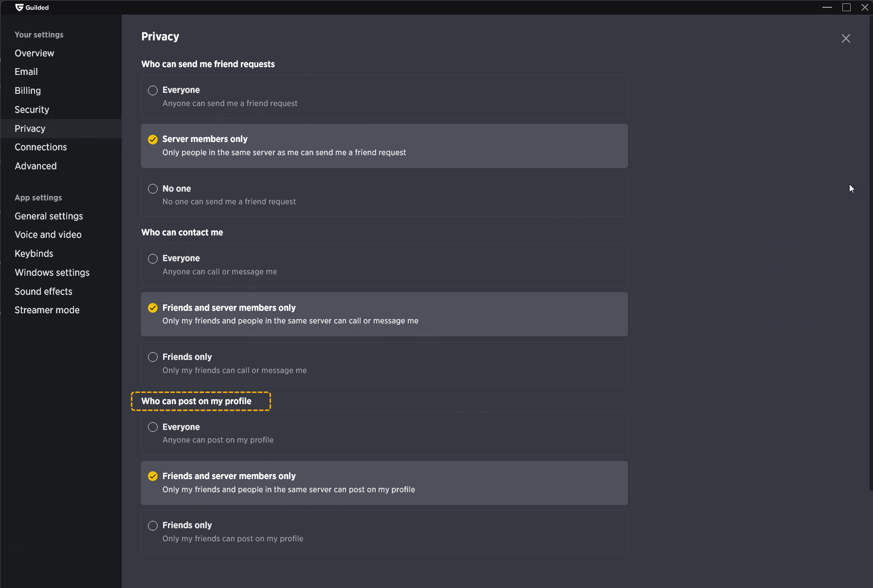Select Server members only for friend requests

click(x=384, y=146)
